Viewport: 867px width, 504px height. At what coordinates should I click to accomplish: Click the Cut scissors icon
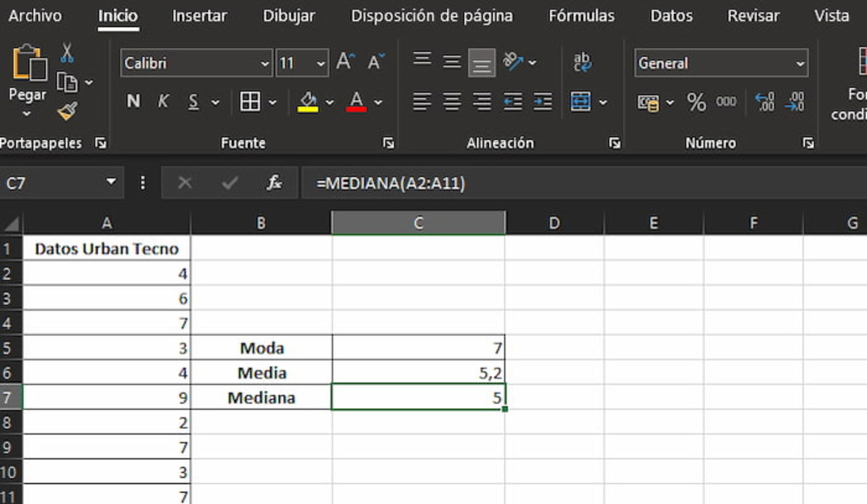(x=67, y=53)
